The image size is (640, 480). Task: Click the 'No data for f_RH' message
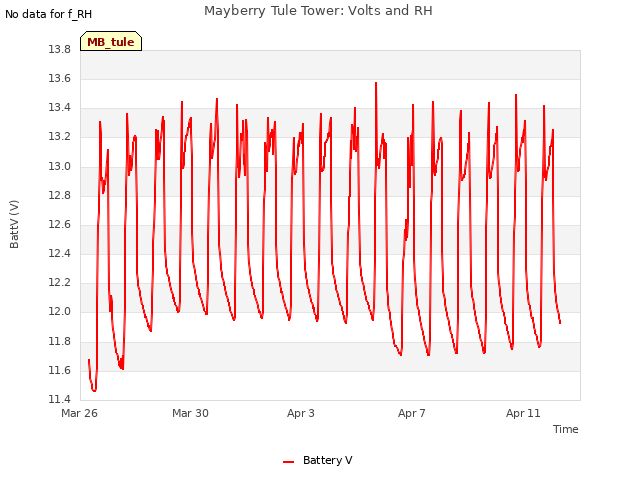(48, 14)
